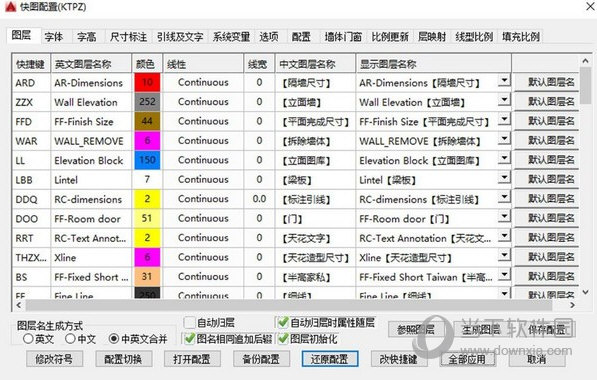Switch to the 墙体门窗 tab
Viewport: 597px width, 380px height.
click(x=343, y=37)
